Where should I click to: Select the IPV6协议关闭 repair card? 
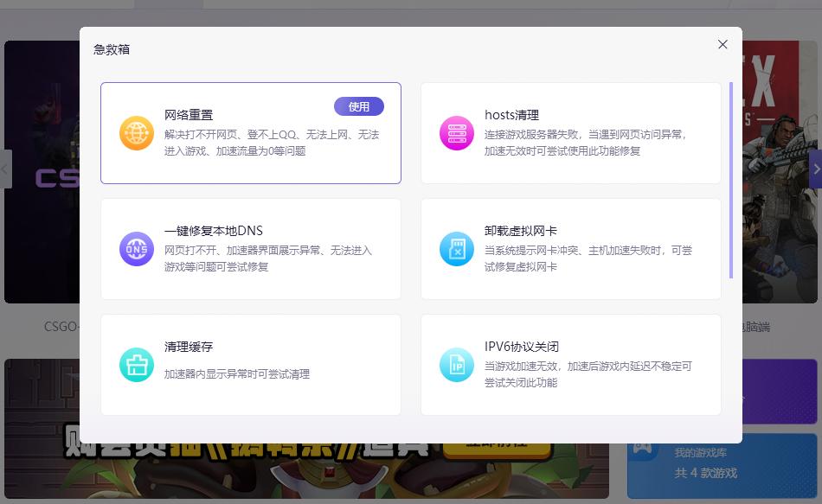571,364
